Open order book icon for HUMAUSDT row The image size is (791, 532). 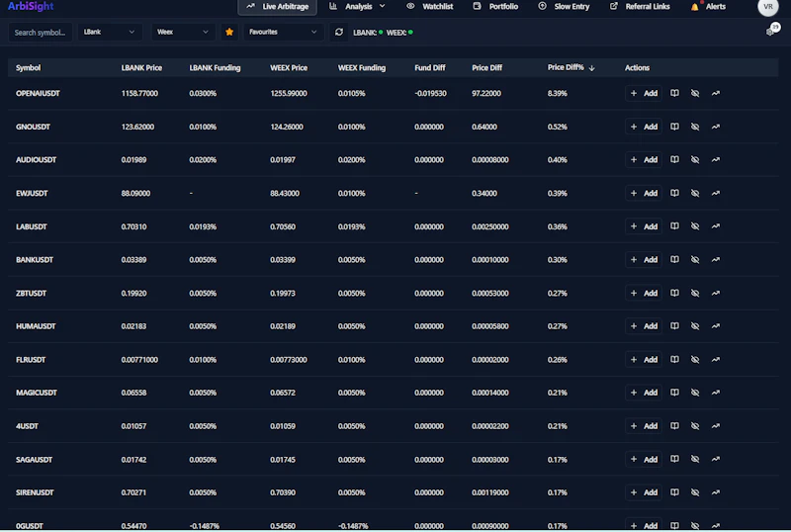674,326
